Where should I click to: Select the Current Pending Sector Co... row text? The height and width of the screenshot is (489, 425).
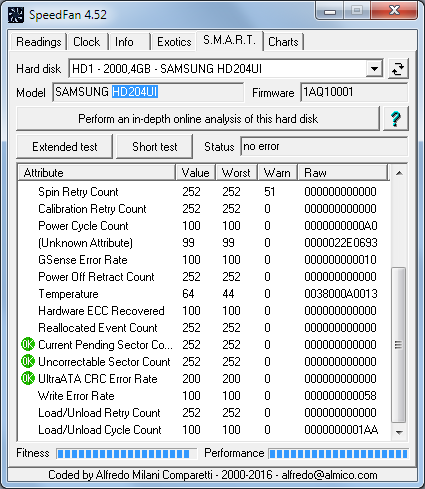[105, 345]
